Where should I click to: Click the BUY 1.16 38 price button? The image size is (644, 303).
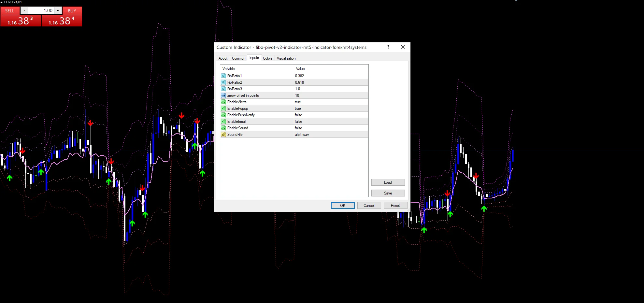tap(62, 21)
